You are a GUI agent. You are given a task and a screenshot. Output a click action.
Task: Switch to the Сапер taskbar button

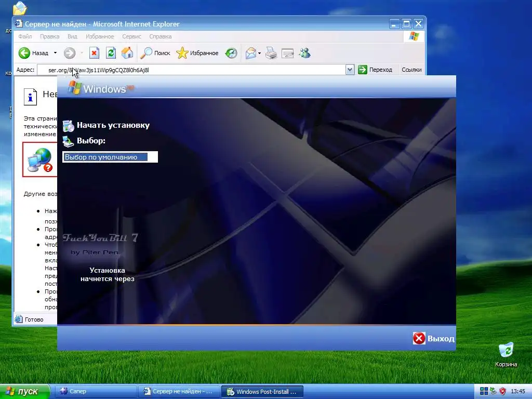point(96,392)
